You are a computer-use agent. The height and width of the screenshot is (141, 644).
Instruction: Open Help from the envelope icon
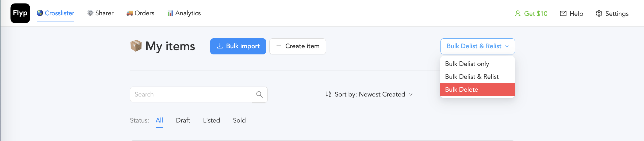[563, 14]
